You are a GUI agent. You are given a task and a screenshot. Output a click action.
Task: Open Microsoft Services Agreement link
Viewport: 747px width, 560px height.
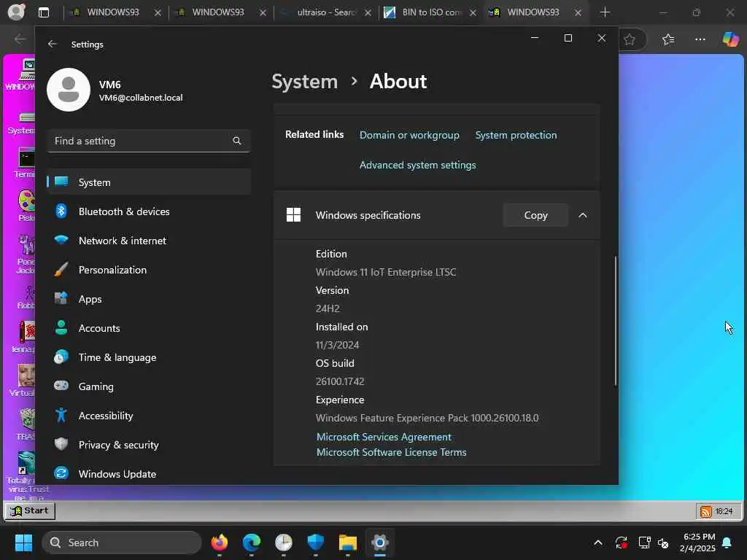[x=384, y=437]
